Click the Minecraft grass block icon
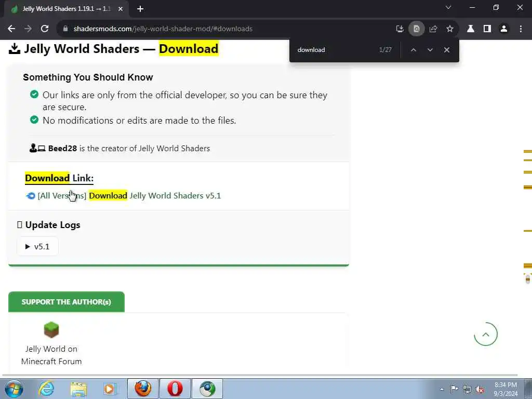 tap(51, 330)
